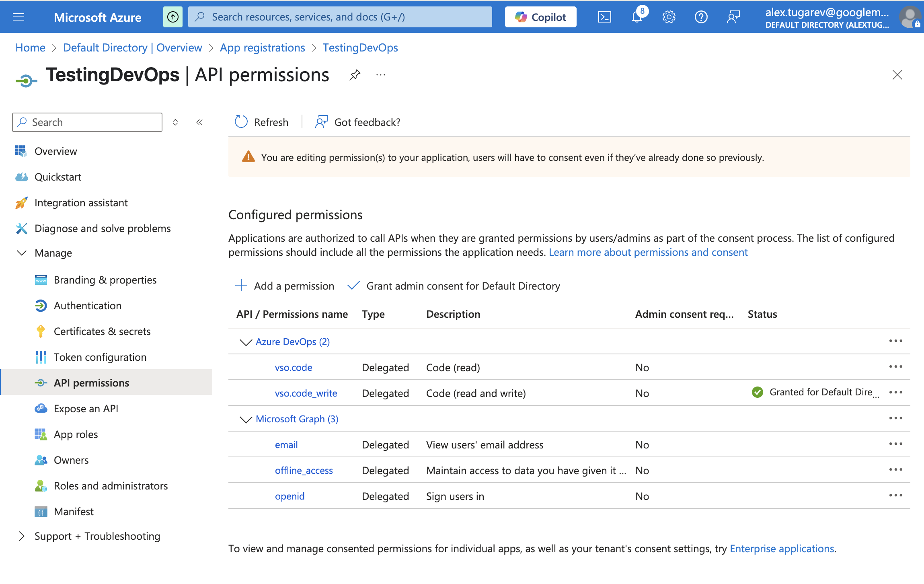The image size is (924, 584).
Task: Open the vso.code_write permission link
Action: 306,393
